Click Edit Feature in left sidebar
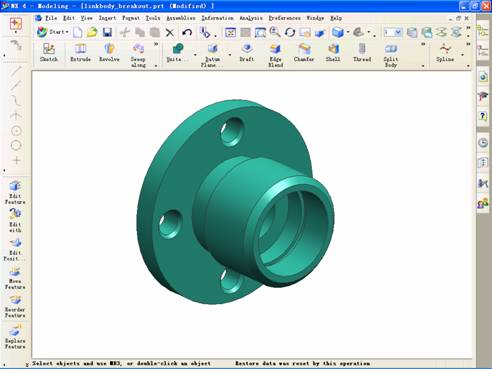The image size is (492, 369). pos(15,193)
